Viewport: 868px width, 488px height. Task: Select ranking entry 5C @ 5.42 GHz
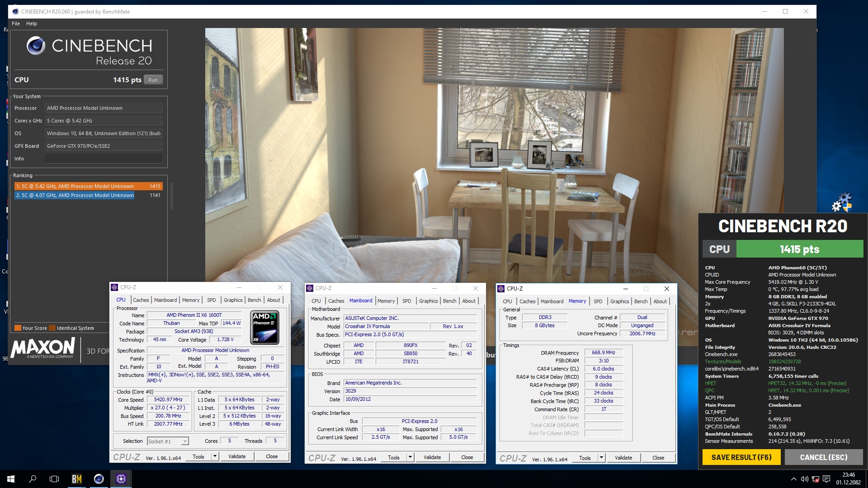[x=88, y=186]
